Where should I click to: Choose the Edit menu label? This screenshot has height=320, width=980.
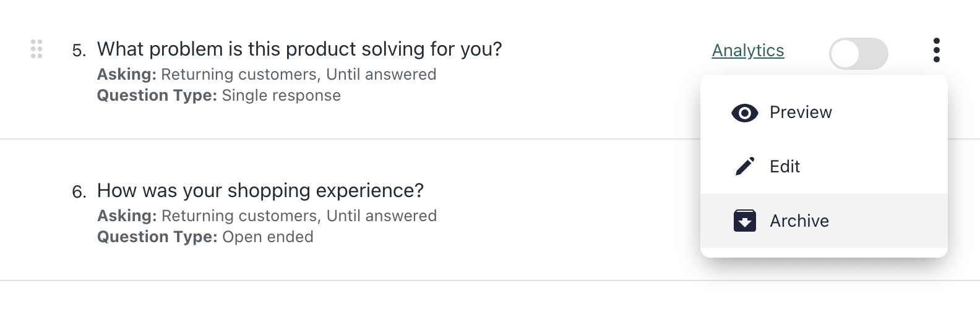click(784, 167)
